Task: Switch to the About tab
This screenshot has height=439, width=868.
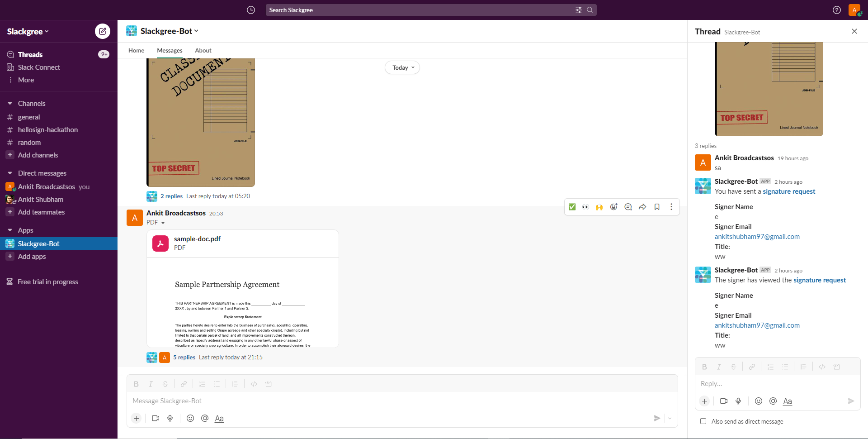Action: (x=203, y=50)
